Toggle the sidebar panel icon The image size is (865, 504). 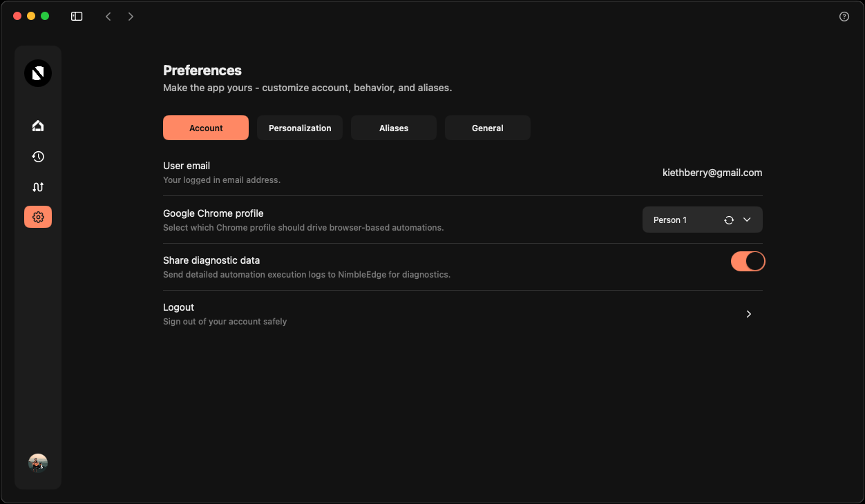tap(77, 17)
